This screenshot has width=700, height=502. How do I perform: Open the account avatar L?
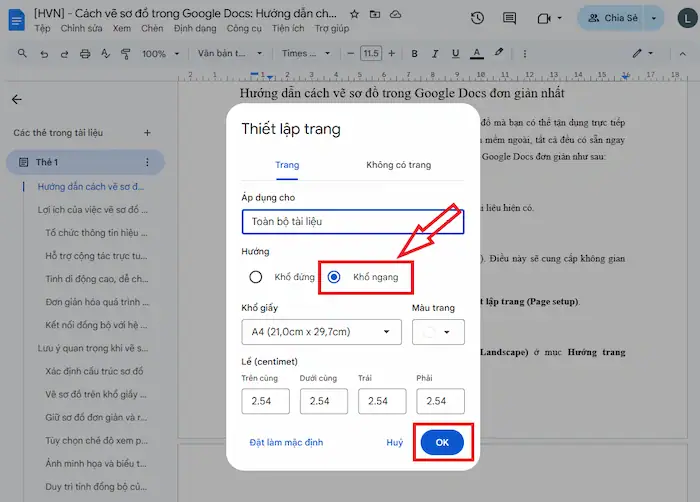(x=688, y=18)
